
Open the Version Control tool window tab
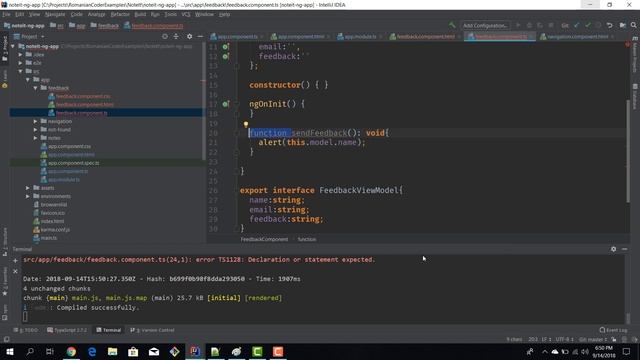point(152,330)
